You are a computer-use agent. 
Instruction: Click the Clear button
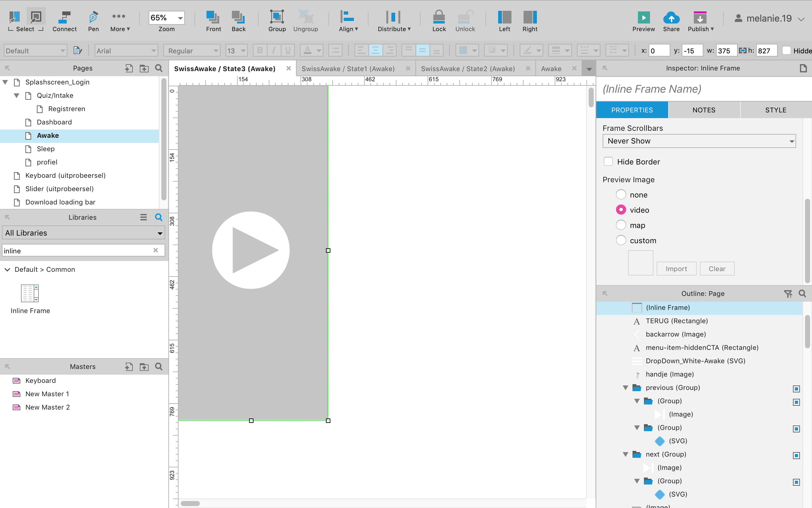[717, 269]
